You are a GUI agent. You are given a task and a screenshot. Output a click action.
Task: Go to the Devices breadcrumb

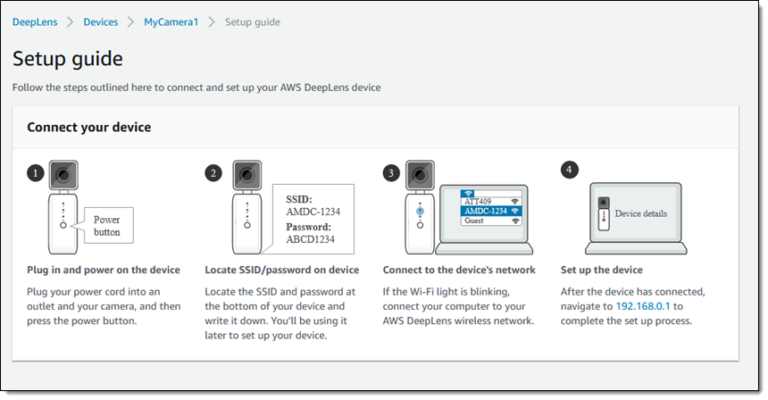pyautogui.click(x=100, y=22)
